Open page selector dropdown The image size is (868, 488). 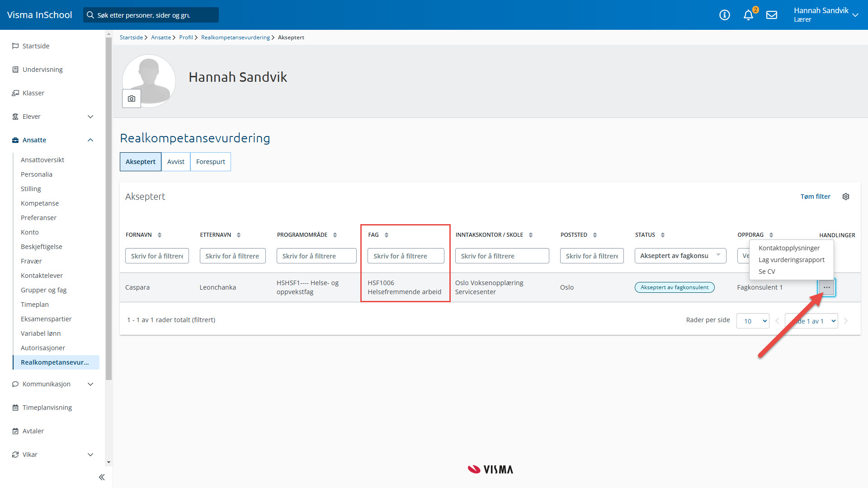[811, 321]
